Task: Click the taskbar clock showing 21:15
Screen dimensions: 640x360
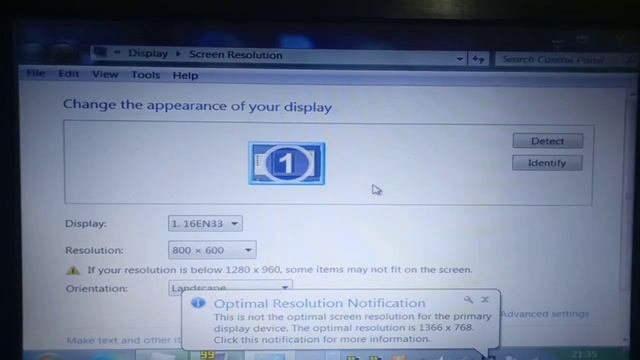Action: [x=585, y=354]
